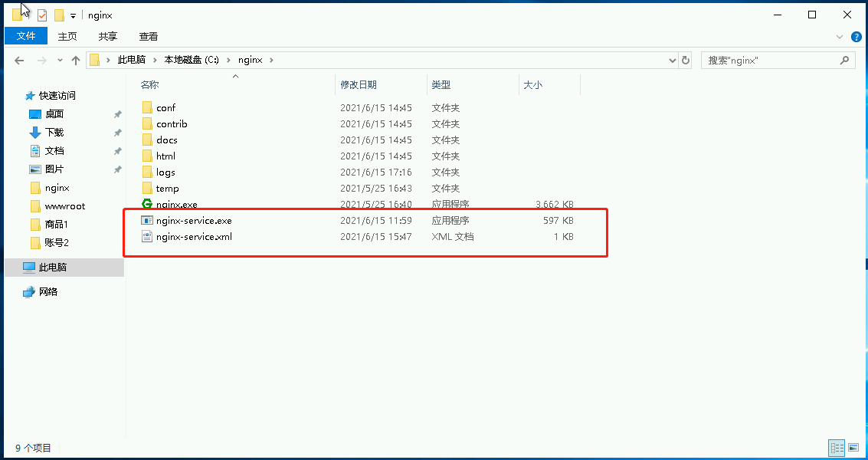The image size is (868, 460).
Task: Click the address bar folder icon
Action: (95, 60)
